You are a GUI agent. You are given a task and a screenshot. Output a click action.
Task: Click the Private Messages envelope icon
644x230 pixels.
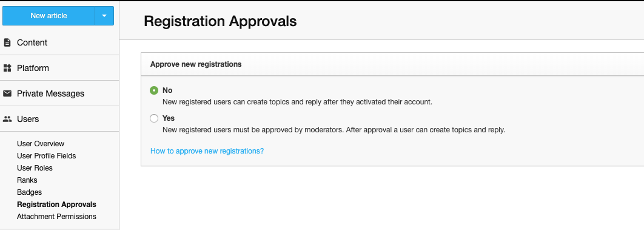[7, 93]
